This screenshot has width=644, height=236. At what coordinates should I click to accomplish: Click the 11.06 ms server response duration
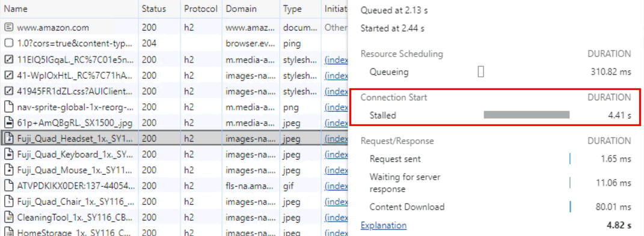tap(613, 183)
